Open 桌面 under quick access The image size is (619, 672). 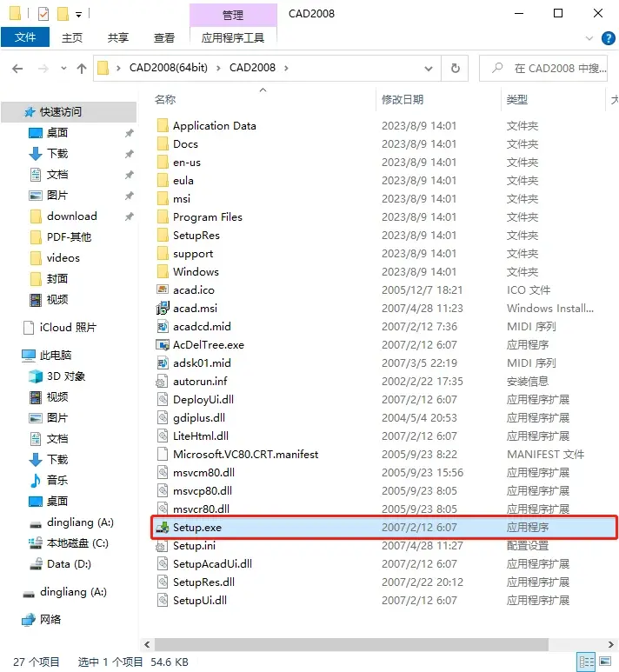click(57, 133)
